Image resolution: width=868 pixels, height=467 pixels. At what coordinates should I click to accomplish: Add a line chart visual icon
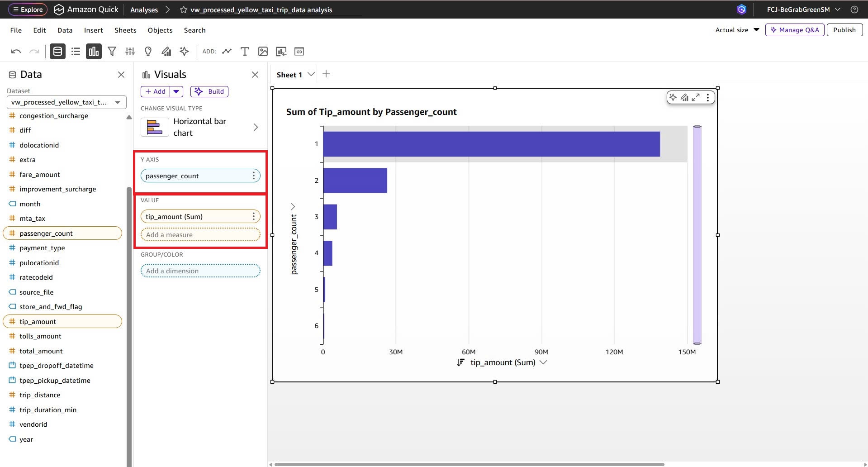coord(227,52)
